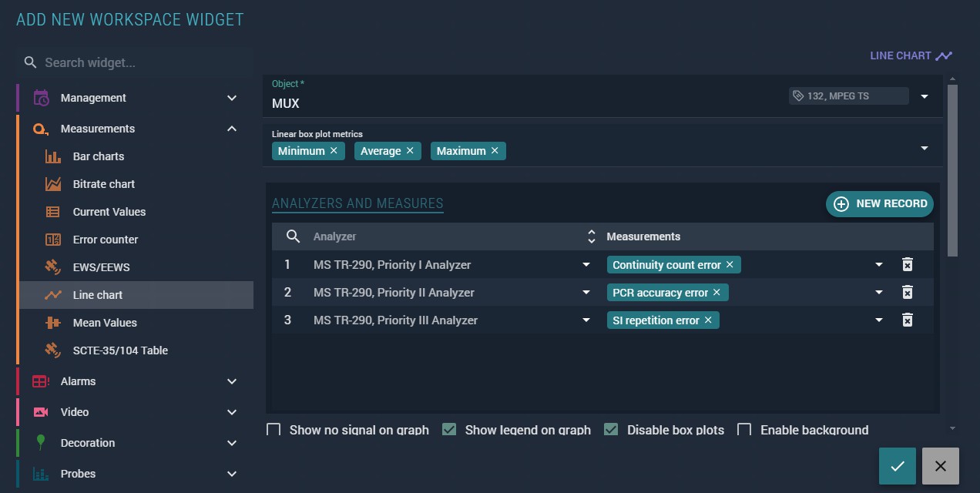Open the Object MUX dropdown

click(x=925, y=97)
